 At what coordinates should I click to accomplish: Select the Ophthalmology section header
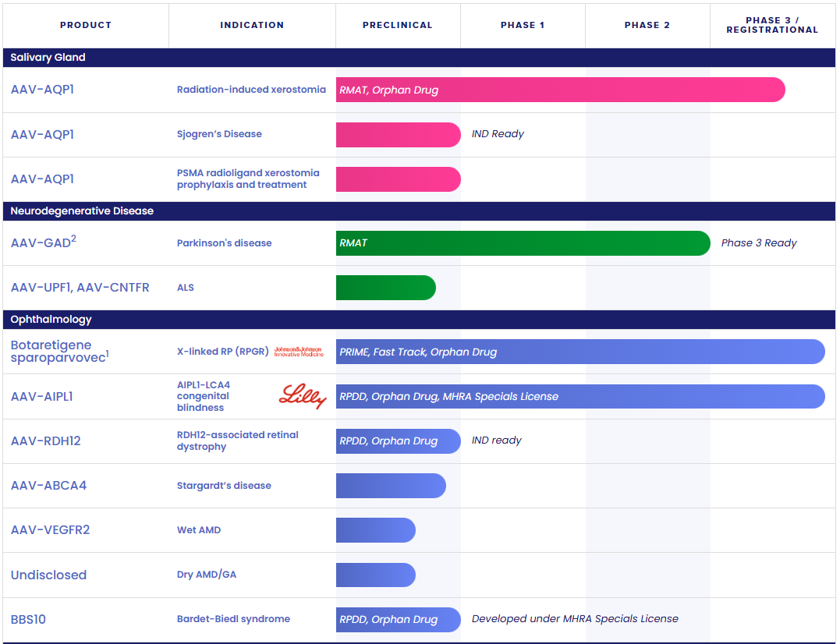[51, 320]
